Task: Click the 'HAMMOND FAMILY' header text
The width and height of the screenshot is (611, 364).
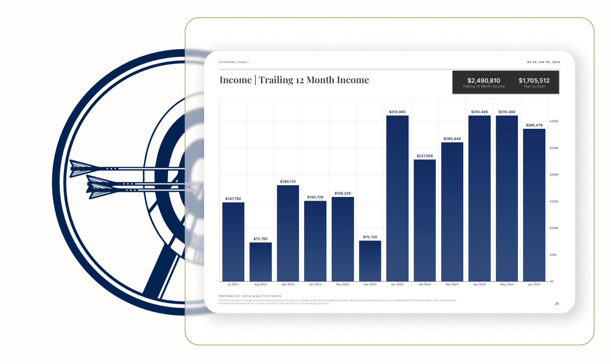Action: pyautogui.click(x=234, y=62)
